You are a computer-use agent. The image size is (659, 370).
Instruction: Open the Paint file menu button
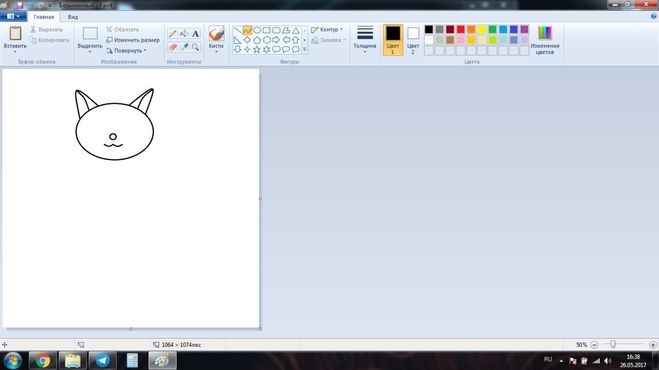(x=13, y=16)
